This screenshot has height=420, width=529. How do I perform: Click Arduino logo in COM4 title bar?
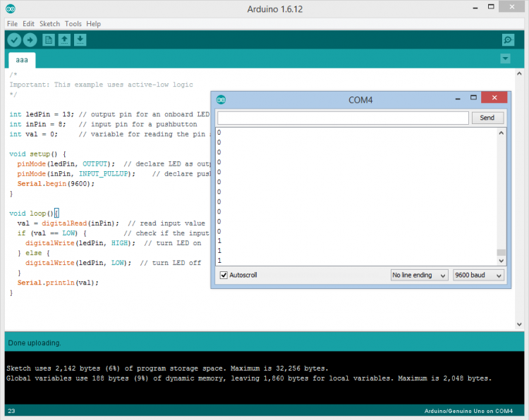(221, 99)
